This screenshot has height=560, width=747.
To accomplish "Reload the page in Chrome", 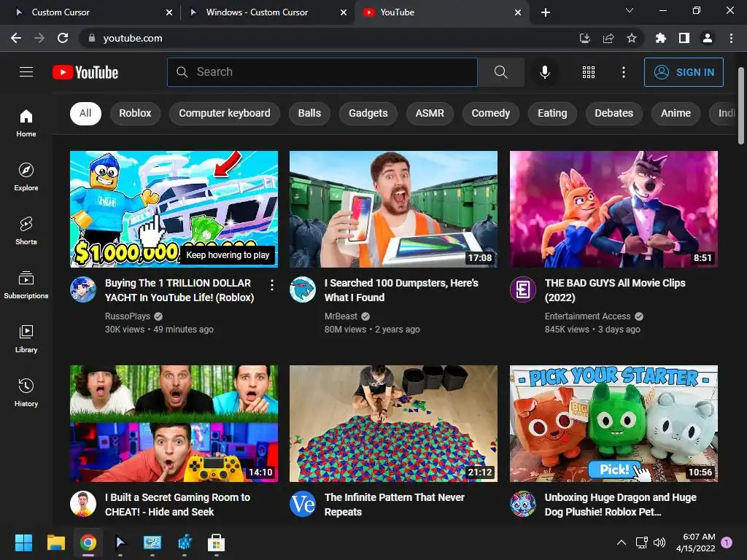I will coord(63,38).
